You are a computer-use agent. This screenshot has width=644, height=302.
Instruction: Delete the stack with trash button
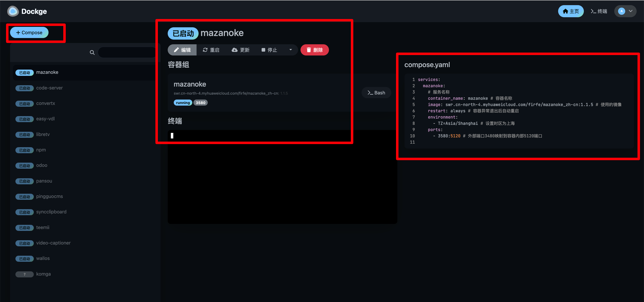point(314,50)
